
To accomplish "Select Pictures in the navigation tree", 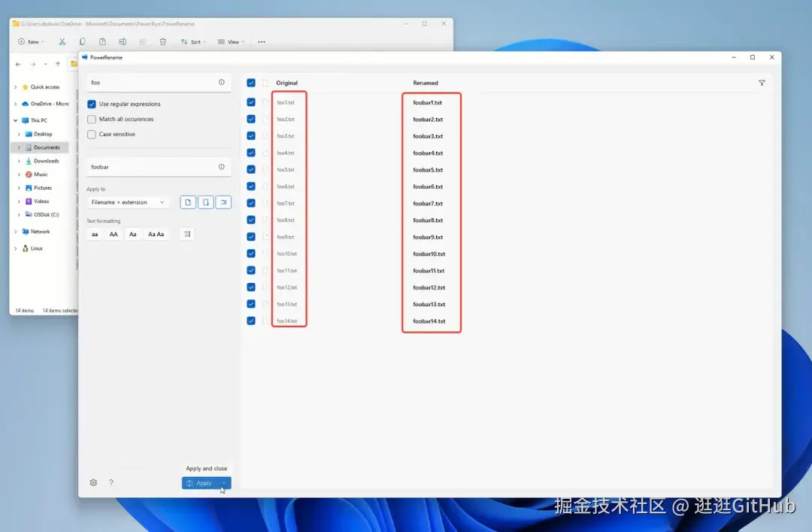I will click(x=42, y=187).
